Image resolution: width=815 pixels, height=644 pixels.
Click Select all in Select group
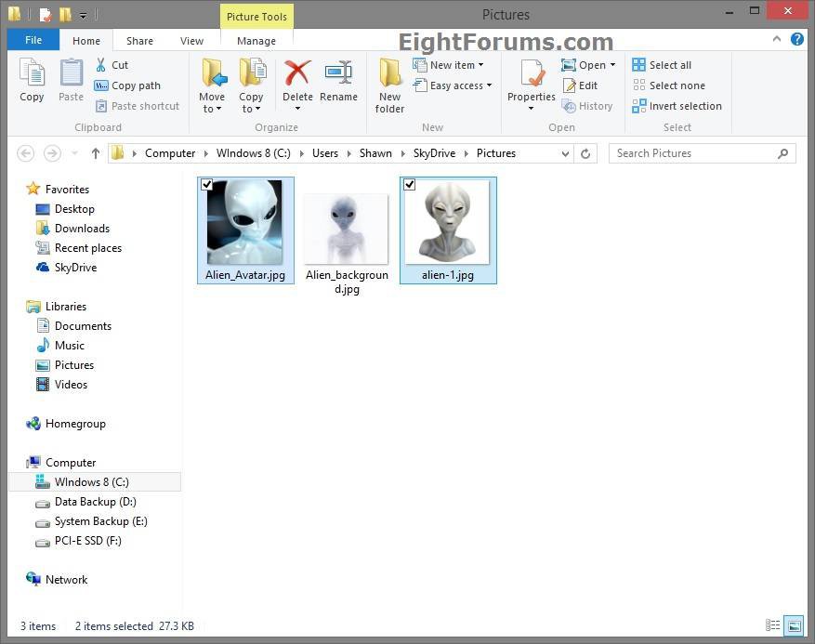(662, 65)
